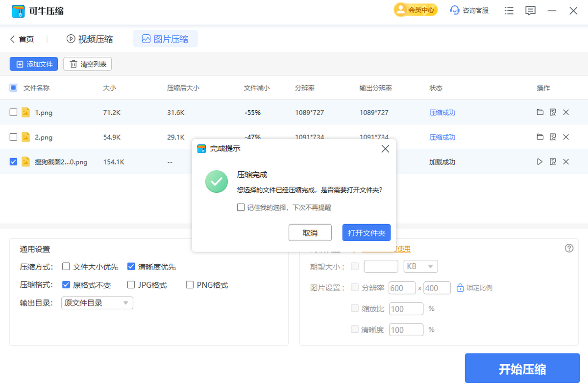Preview file details for 搜狗截图 row
588x392 pixels.
point(553,161)
